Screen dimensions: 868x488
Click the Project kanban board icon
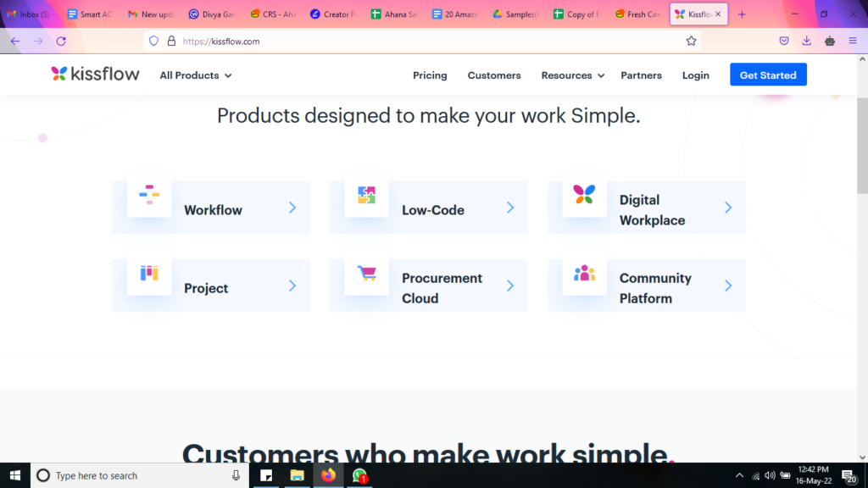coord(149,273)
